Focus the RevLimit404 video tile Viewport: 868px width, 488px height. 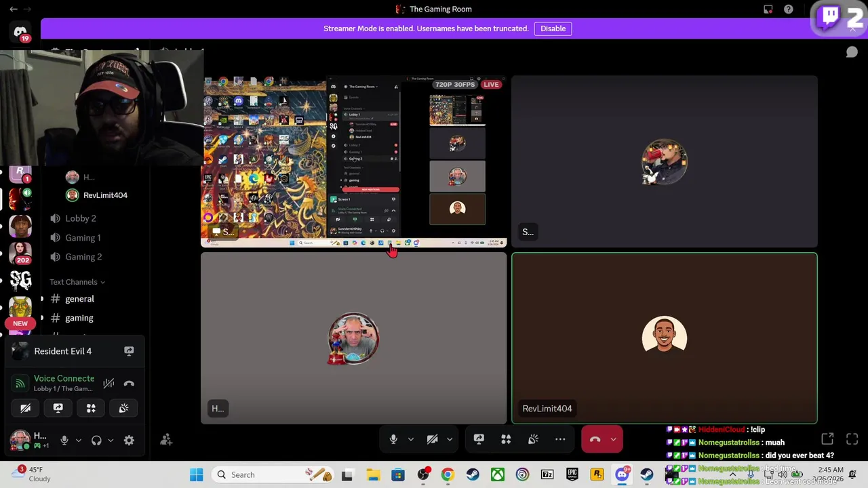click(x=665, y=338)
